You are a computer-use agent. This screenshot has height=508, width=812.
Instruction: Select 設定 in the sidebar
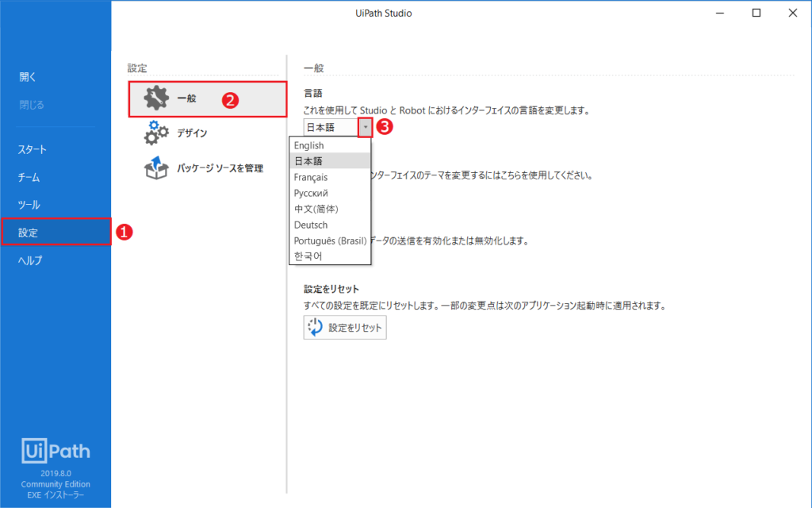[x=56, y=232]
